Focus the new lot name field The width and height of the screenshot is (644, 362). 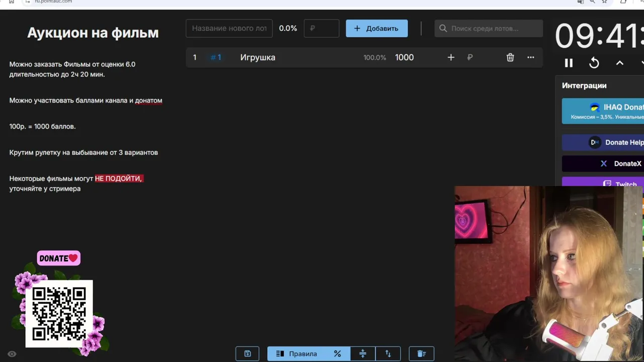[229, 28]
